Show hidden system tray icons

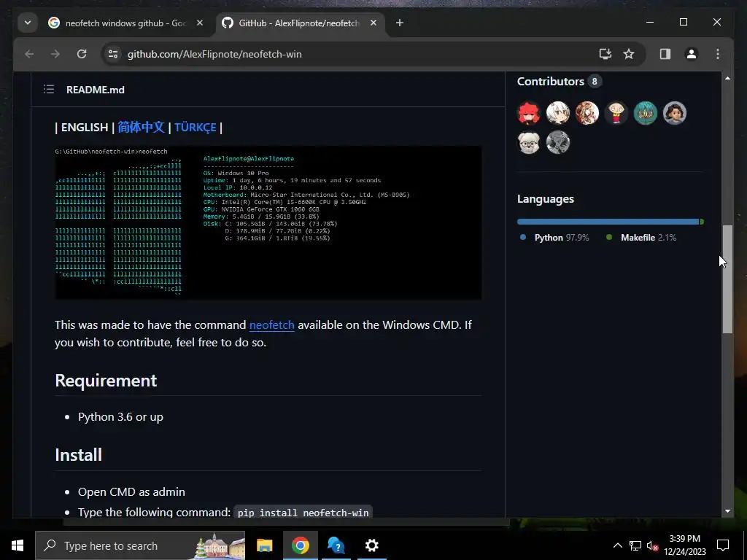(x=617, y=545)
